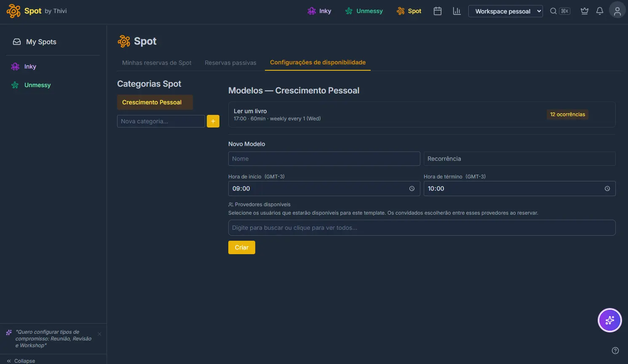
Task: Open the providers search dropdown field
Action: [422, 228]
